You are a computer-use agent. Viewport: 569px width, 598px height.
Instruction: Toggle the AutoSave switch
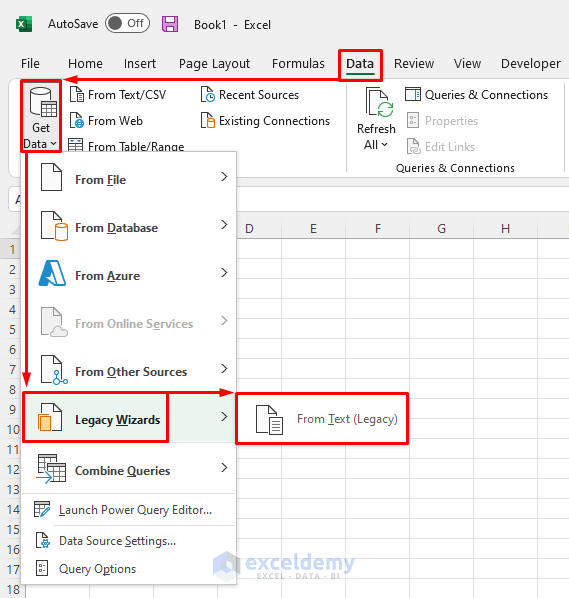(x=127, y=23)
